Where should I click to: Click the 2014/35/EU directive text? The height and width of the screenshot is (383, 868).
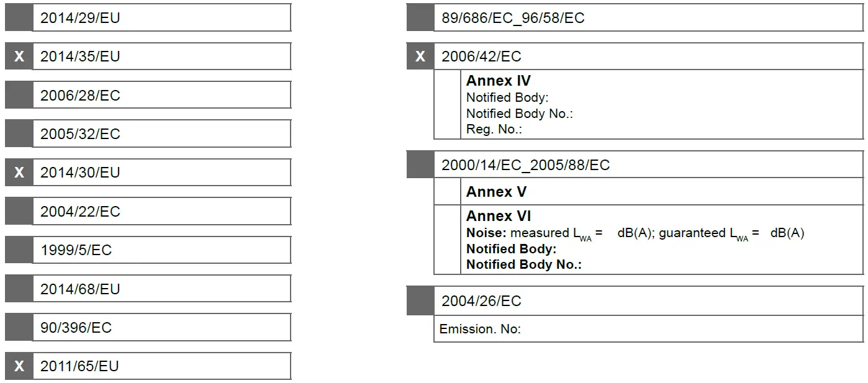coord(80,56)
